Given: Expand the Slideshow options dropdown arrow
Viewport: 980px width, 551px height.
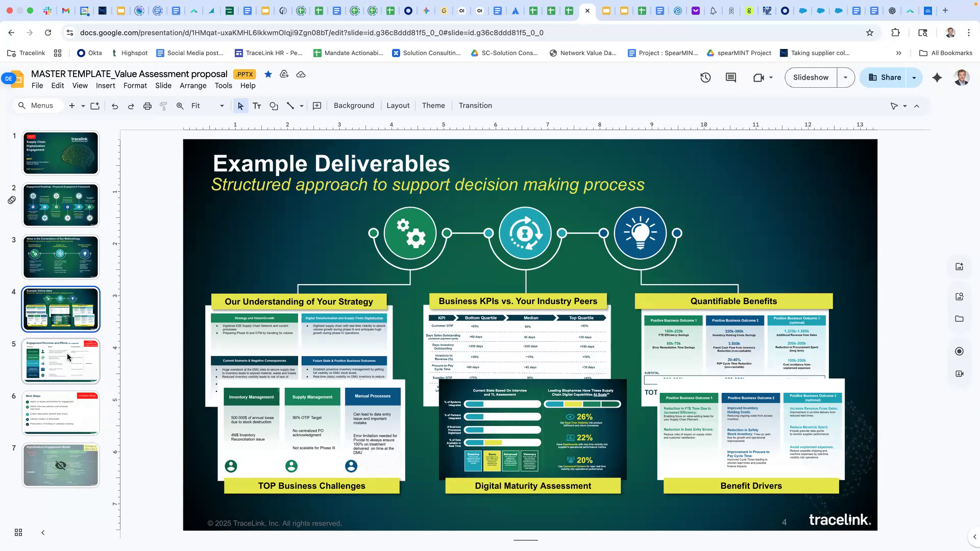Looking at the screenshot, I should click(x=845, y=78).
